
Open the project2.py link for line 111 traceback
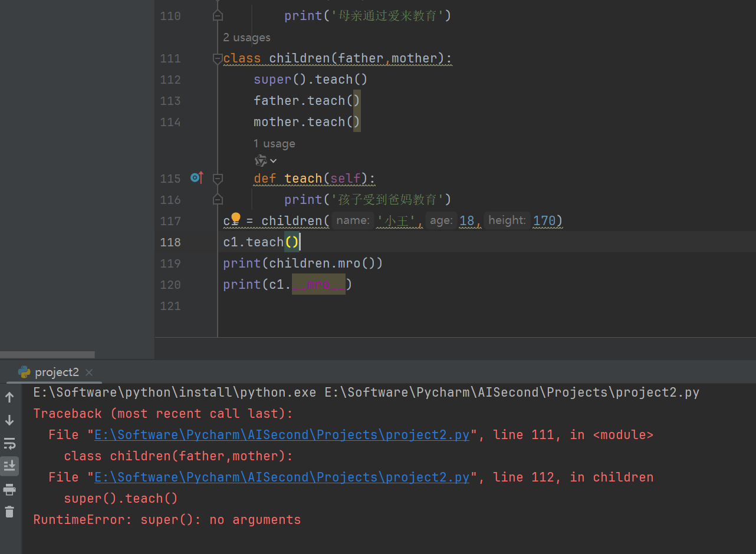point(282,435)
